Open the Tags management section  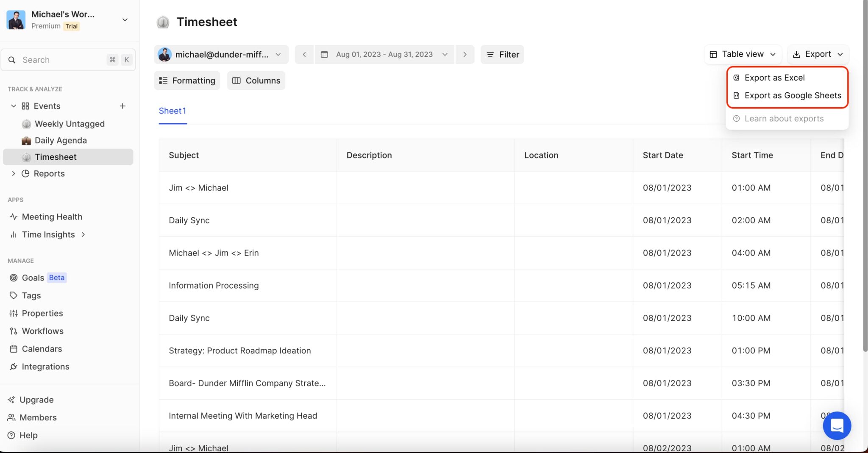click(x=31, y=295)
